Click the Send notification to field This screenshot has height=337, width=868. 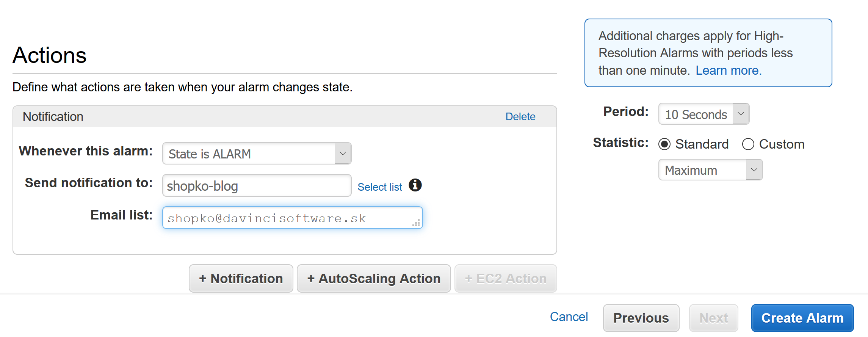coord(257,185)
